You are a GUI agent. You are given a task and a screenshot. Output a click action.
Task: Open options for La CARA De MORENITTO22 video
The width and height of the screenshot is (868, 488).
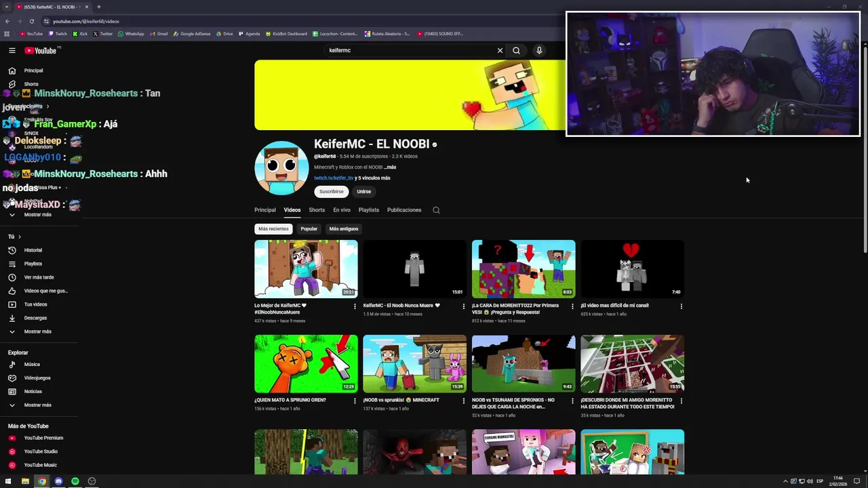(572, 306)
